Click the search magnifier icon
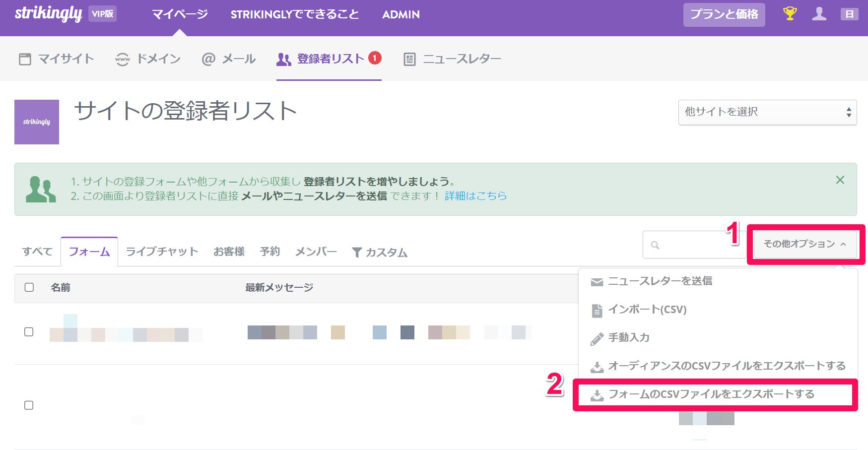Screen dimensions: 868x450 pos(655,245)
